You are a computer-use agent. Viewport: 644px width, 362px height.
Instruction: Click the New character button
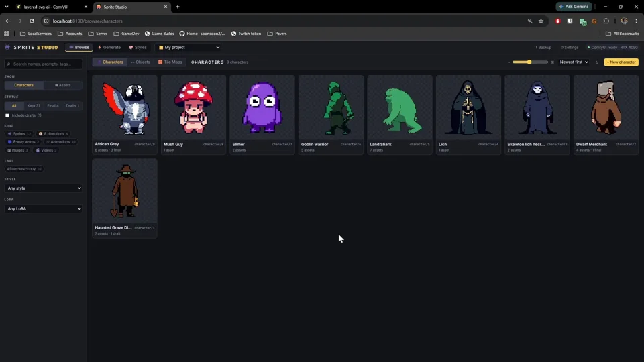[x=621, y=62]
